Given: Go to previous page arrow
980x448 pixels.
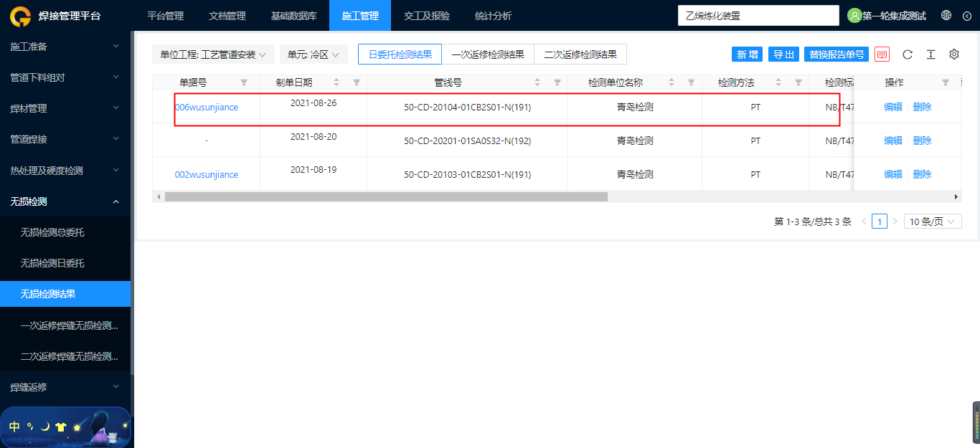Looking at the screenshot, I should (x=864, y=221).
